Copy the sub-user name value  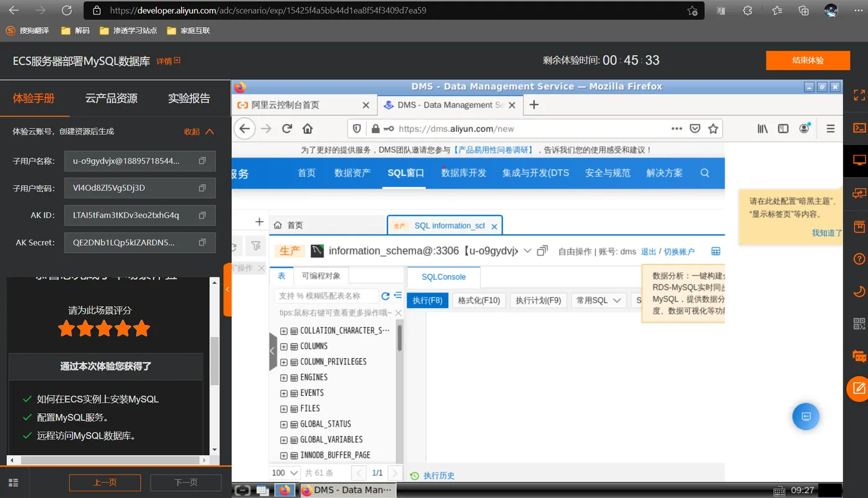(x=202, y=161)
